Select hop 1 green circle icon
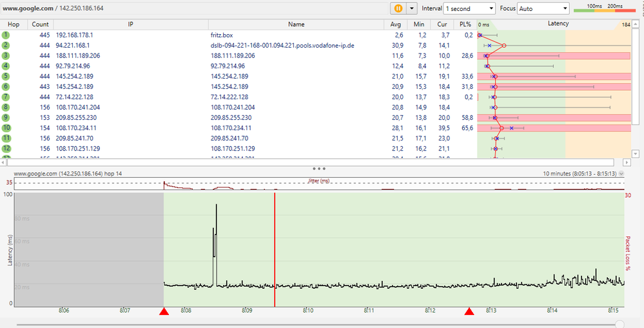This screenshot has width=644, height=328. (x=6, y=35)
